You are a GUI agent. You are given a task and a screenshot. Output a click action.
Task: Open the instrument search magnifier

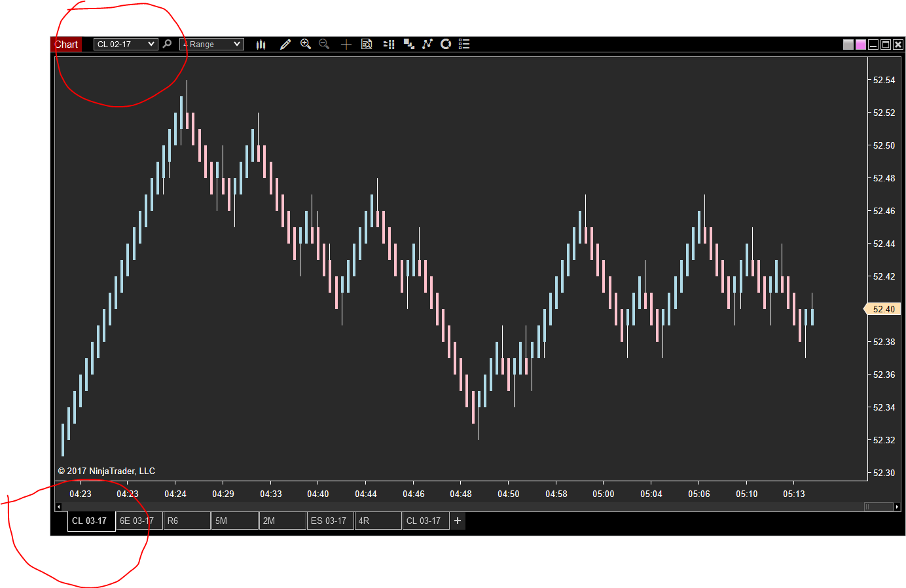(x=167, y=44)
